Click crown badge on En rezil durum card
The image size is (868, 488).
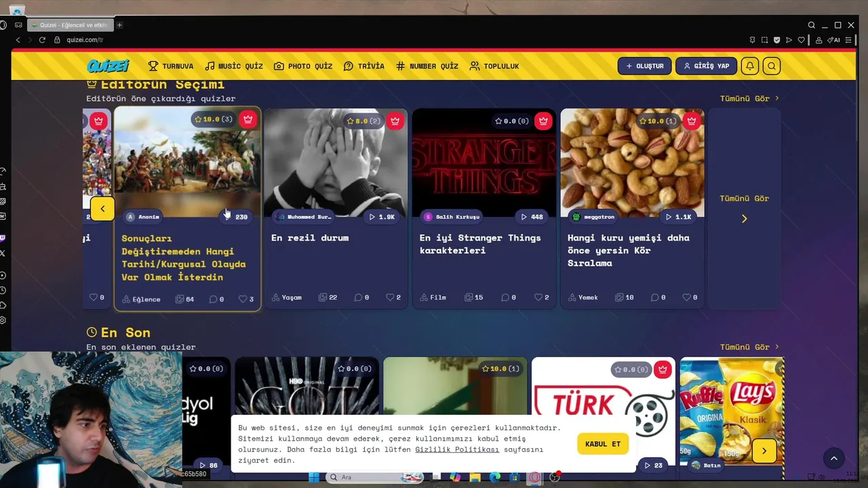(x=395, y=121)
